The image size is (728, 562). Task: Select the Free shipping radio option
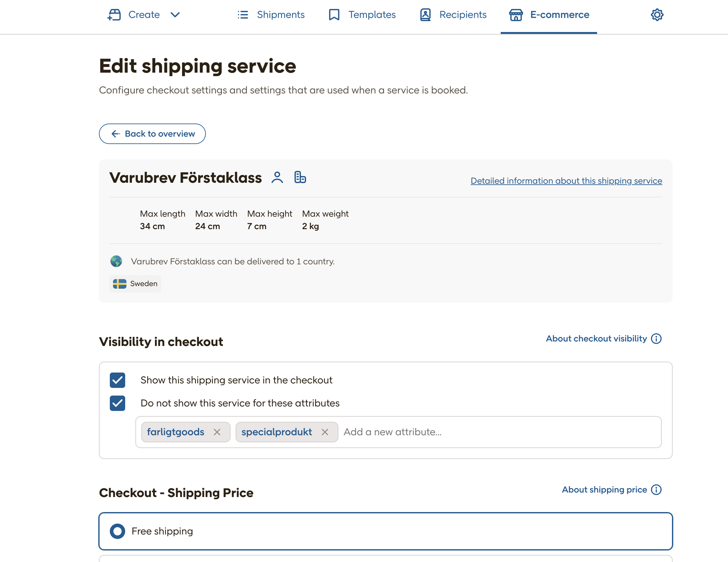coord(117,531)
